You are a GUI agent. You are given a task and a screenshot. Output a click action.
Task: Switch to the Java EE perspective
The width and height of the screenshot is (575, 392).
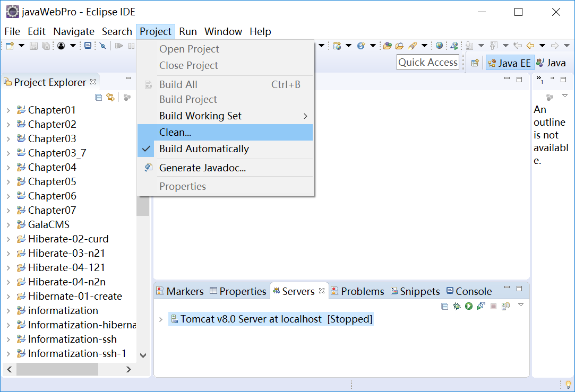click(510, 63)
